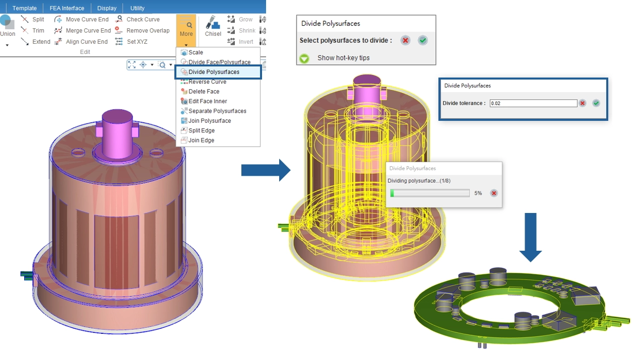Click the Chisel tool icon
Image resolution: width=644 pixels, height=361 pixels.
pyautogui.click(x=213, y=25)
